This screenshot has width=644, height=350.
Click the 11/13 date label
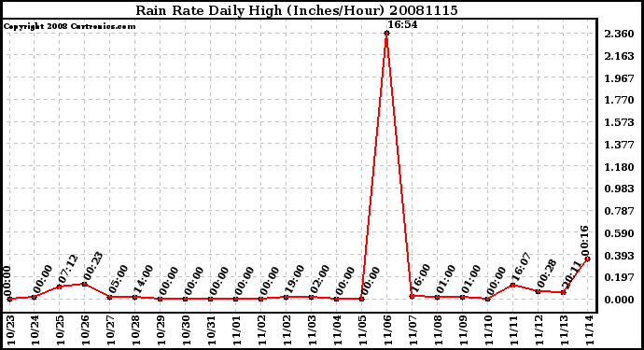565,329
